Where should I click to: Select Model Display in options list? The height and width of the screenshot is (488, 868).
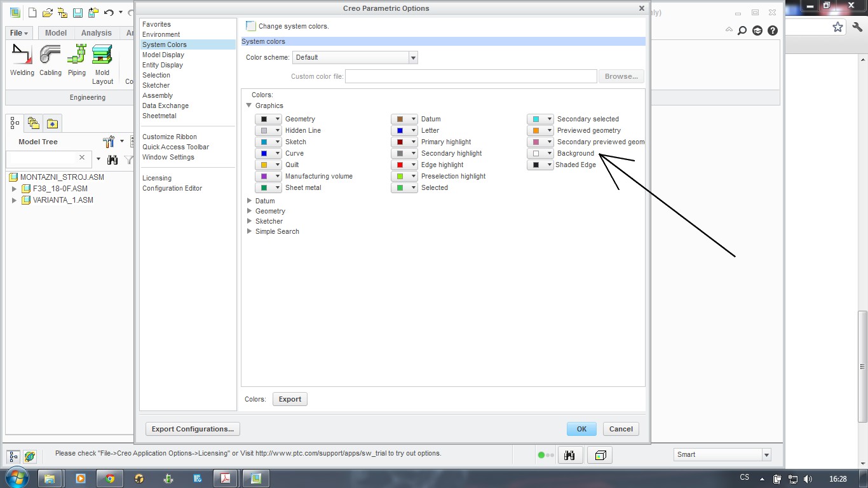[163, 55]
